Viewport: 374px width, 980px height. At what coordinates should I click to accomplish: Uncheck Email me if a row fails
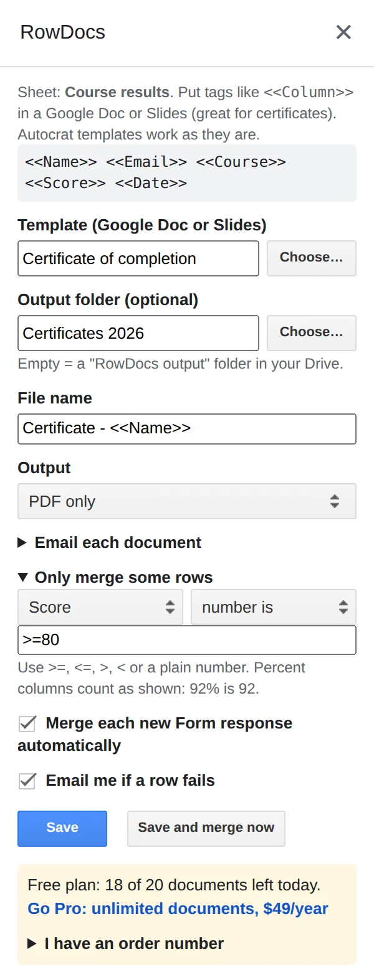(27, 781)
